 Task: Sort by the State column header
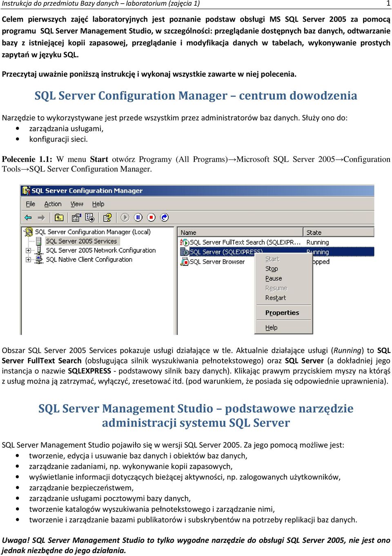coord(339,232)
